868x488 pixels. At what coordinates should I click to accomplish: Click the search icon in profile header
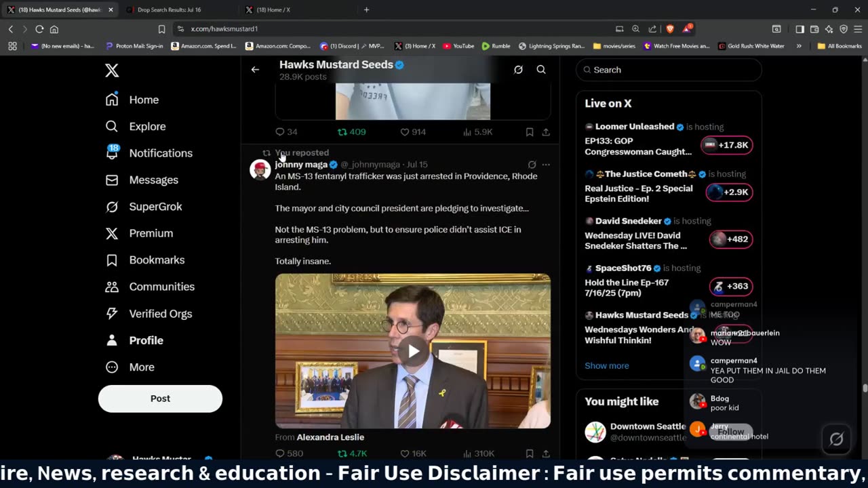[x=541, y=70]
